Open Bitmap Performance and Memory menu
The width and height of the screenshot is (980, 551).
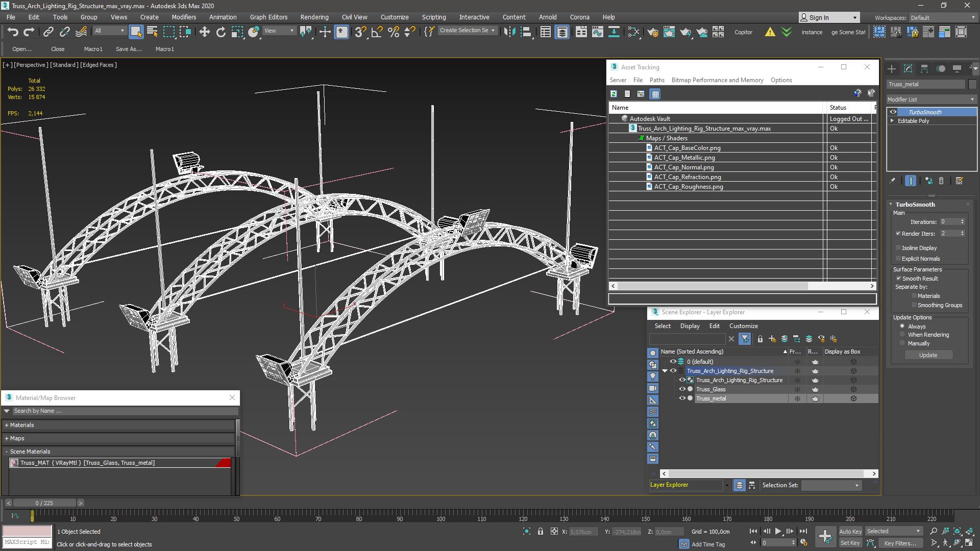click(x=717, y=80)
